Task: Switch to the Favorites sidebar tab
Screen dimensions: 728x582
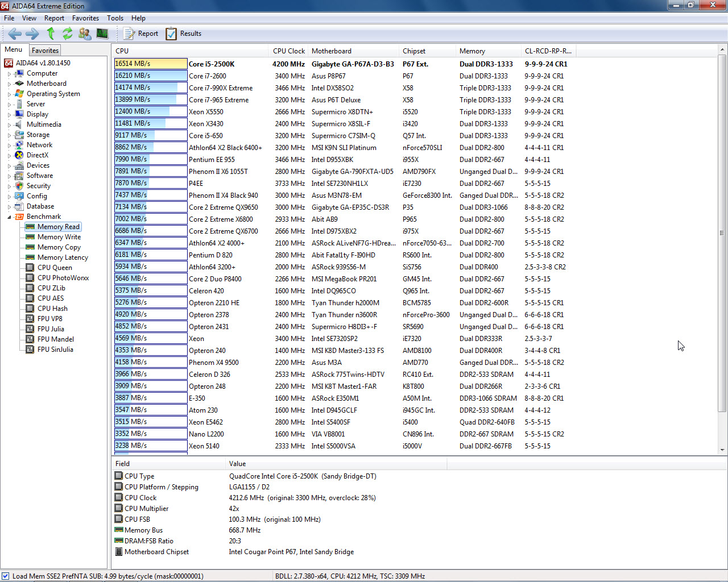Action: click(45, 51)
